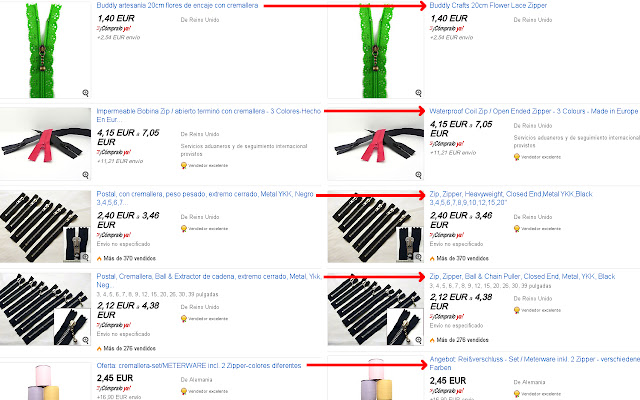The image size is (640, 400).
Task: Enlarge right heavyweight black zippers photo via magnifier
Action: 418,257
